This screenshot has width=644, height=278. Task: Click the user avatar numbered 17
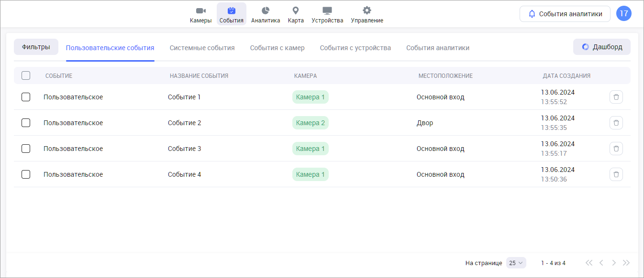click(x=624, y=14)
